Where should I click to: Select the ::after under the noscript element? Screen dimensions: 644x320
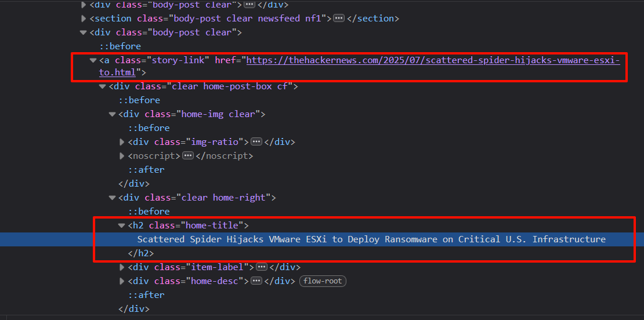click(146, 169)
